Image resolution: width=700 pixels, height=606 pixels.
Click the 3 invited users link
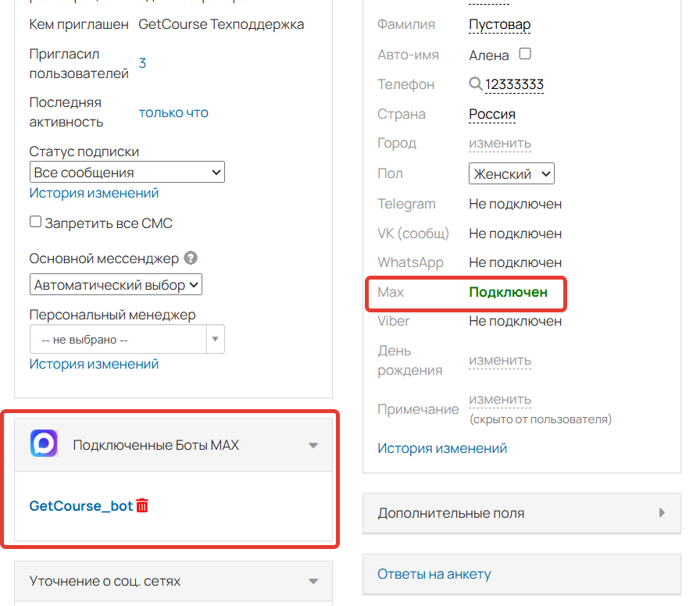142,63
